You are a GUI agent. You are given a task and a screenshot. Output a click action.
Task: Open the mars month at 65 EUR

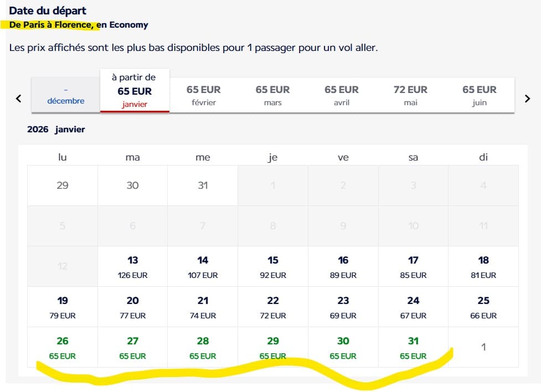(272, 94)
